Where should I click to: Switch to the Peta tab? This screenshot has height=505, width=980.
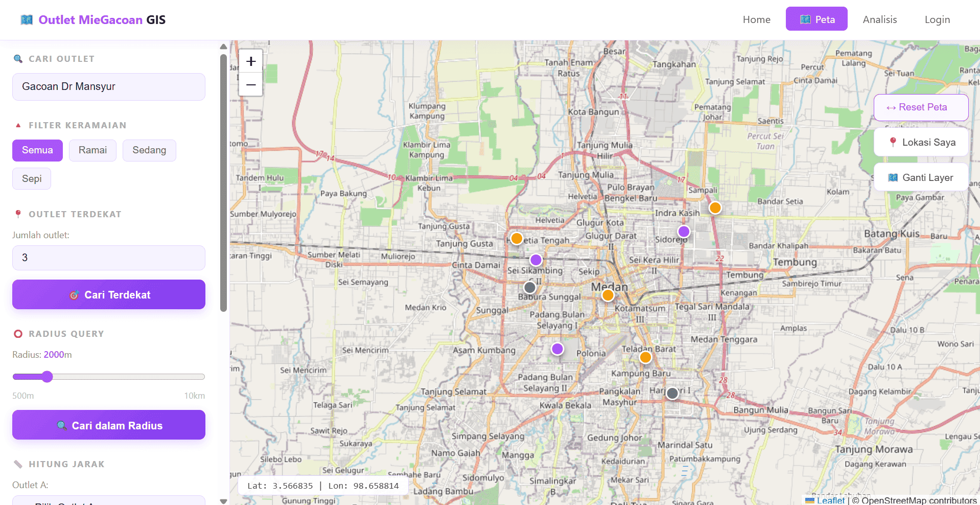click(x=816, y=19)
